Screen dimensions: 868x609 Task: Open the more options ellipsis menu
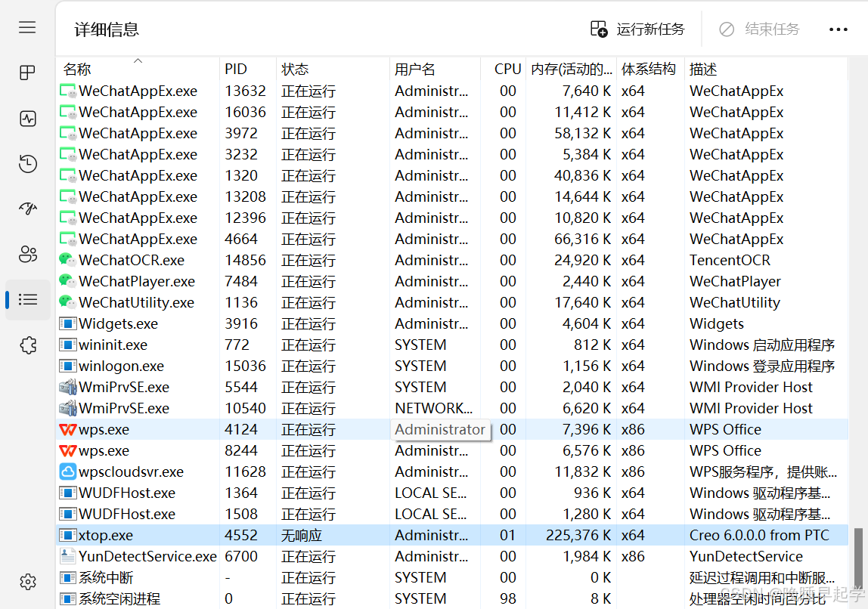tap(838, 29)
